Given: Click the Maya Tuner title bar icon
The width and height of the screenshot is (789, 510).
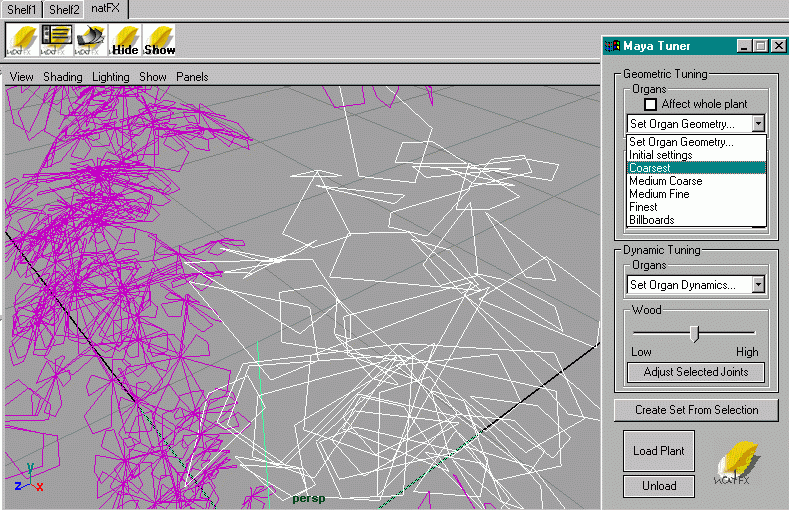Looking at the screenshot, I should point(613,46).
